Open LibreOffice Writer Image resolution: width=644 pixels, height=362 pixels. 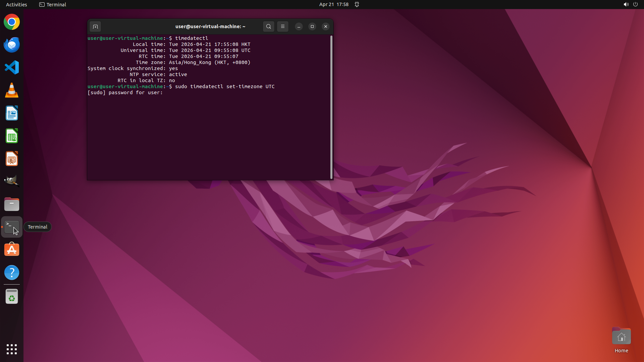coord(12,113)
